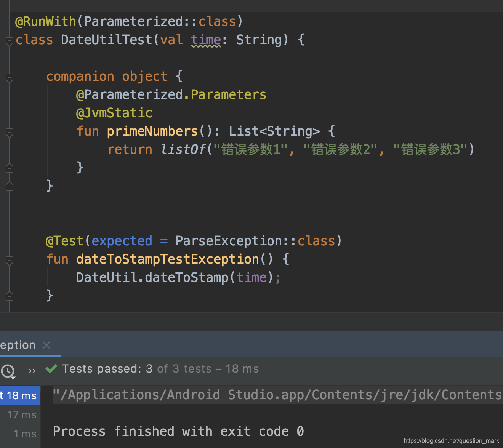Screen dimensions: 503x448
Task: Click the 'expected' annotation parameter
Action: (122, 241)
